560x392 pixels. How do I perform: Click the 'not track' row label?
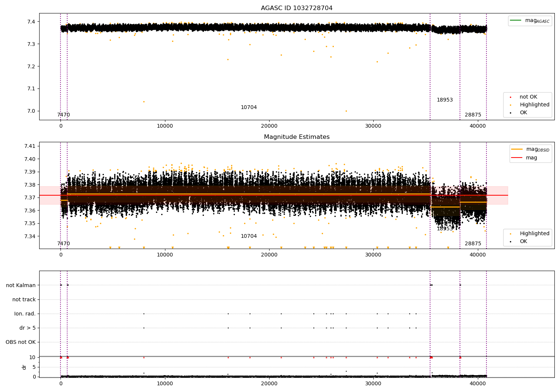point(24,300)
